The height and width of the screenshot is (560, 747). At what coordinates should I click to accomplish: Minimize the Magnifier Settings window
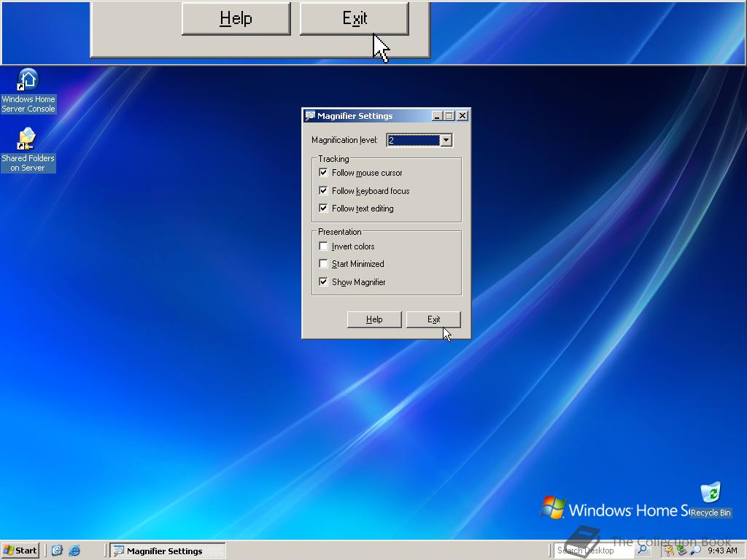tap(437, 116)
